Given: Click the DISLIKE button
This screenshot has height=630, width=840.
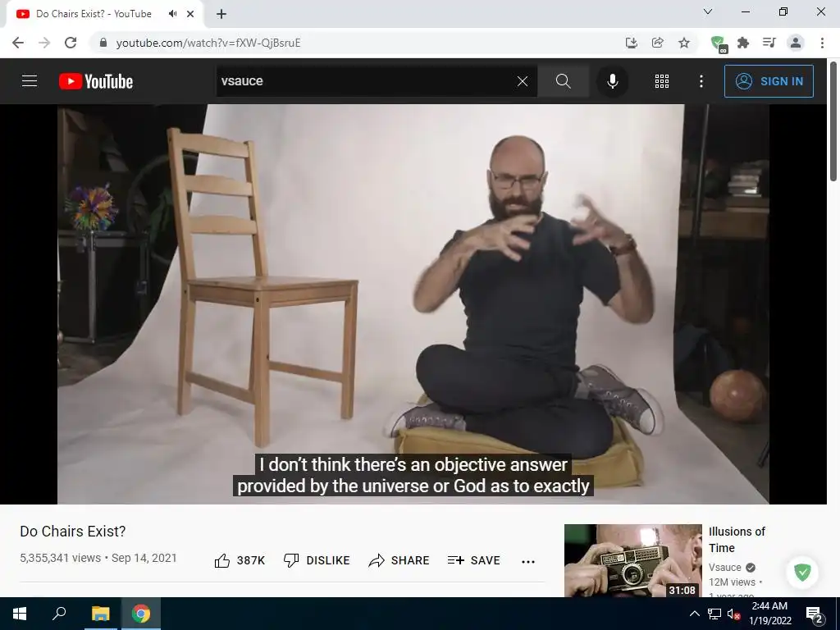Looking at the screenshot, I should (316, 560).
